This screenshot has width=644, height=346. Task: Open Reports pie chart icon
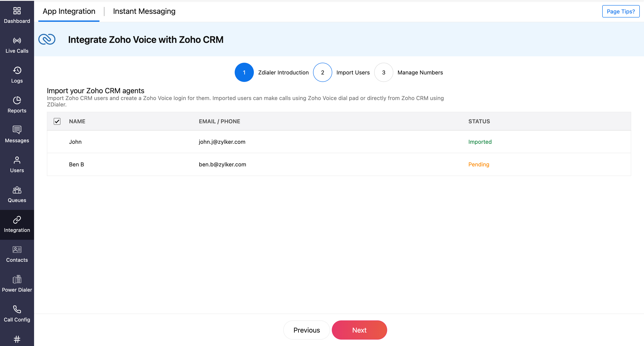pos(17,100)
